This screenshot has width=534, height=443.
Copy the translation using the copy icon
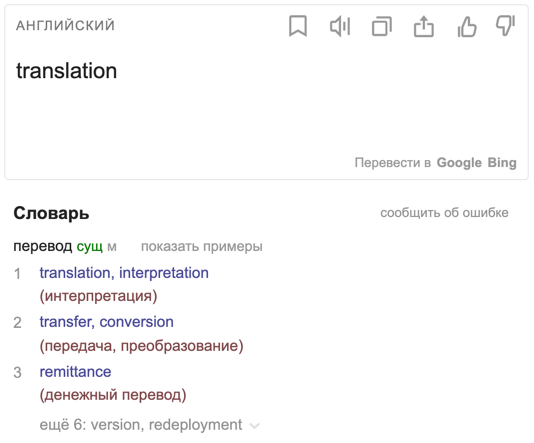(x=382, y=26)
